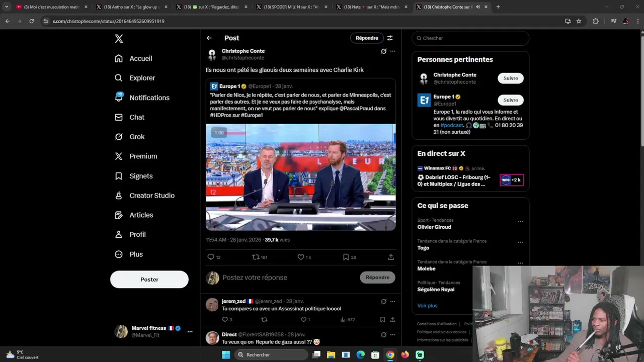
Task: Click the X logo in the sidebar
Action: point(119,39)
